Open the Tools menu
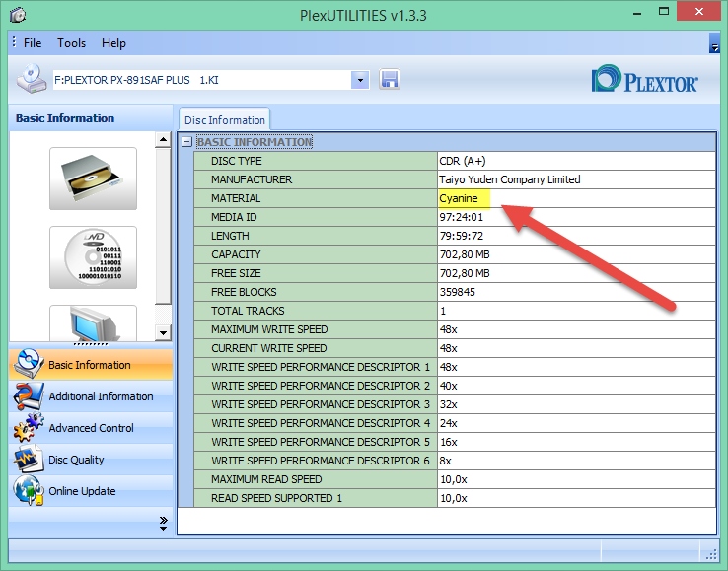This screenshot has width=728, height=571. pyautogui.click(x=71, y=43)
